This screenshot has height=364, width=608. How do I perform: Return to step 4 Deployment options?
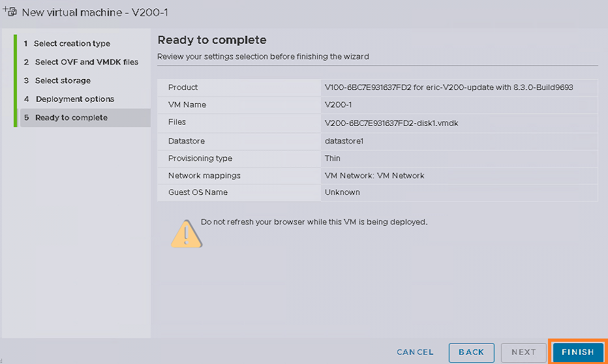(x=69, y=99)
